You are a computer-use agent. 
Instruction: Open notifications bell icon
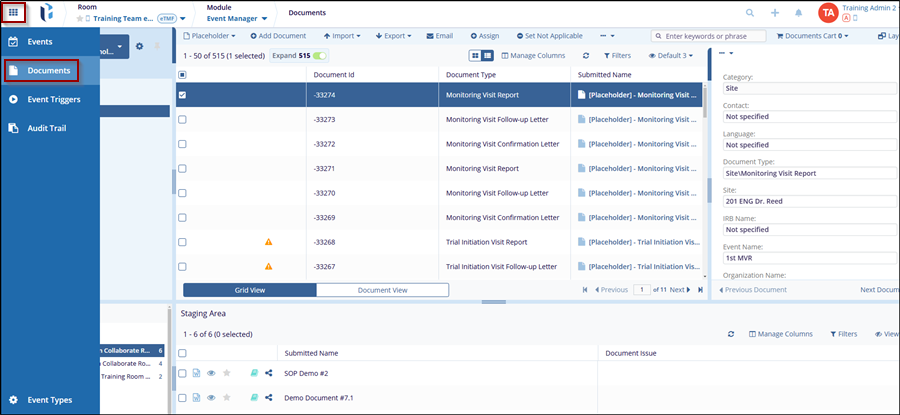798,13
